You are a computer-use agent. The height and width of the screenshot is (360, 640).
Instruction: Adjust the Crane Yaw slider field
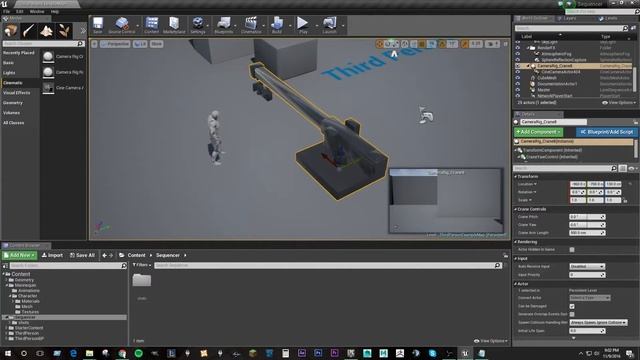[x=587, y=225]
